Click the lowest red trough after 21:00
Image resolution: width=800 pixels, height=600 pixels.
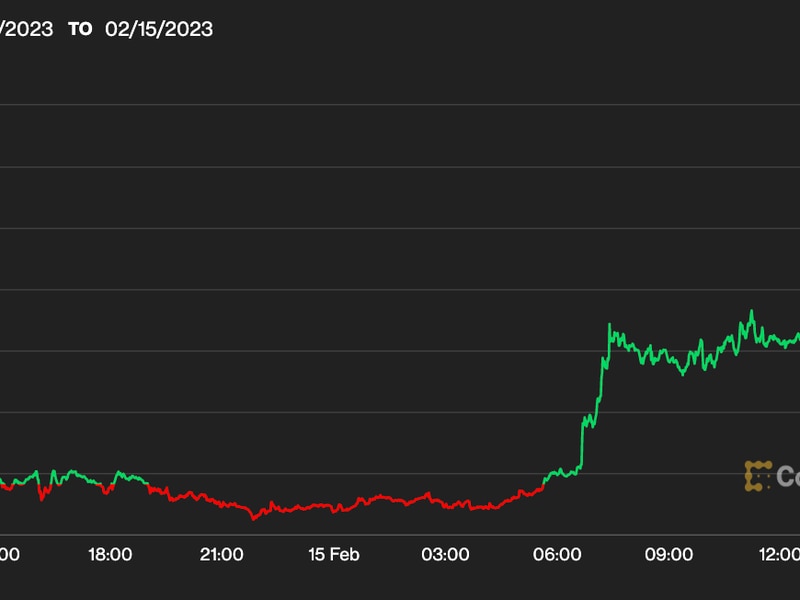pyautogui.click(x=253, y=518)
